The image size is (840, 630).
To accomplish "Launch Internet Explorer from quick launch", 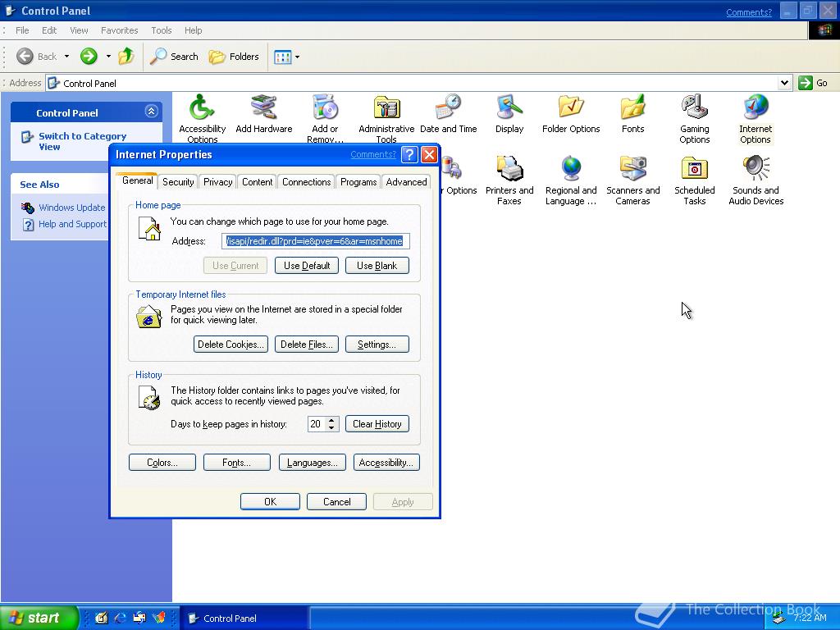I will pyautogui.click(x=120, y=618).
